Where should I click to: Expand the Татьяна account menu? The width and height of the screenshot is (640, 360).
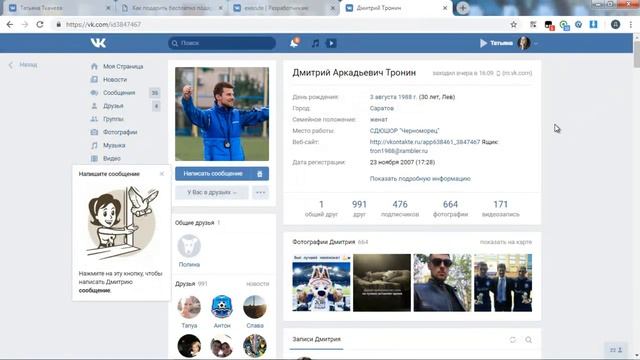coord(536,43)
